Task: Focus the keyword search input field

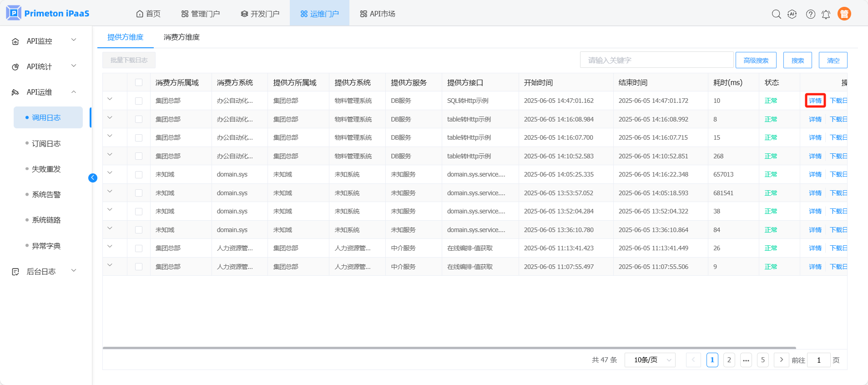Action: click(x=656, y=60)
